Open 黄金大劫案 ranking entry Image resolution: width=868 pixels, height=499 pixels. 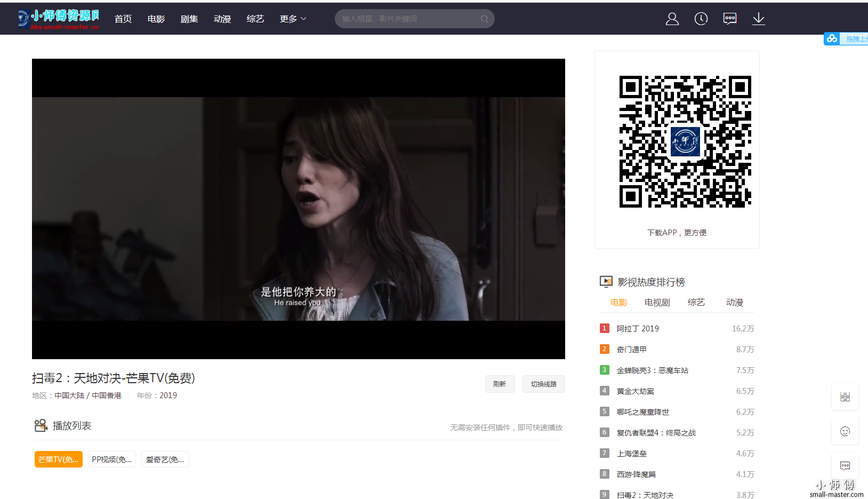coord(636,391)
